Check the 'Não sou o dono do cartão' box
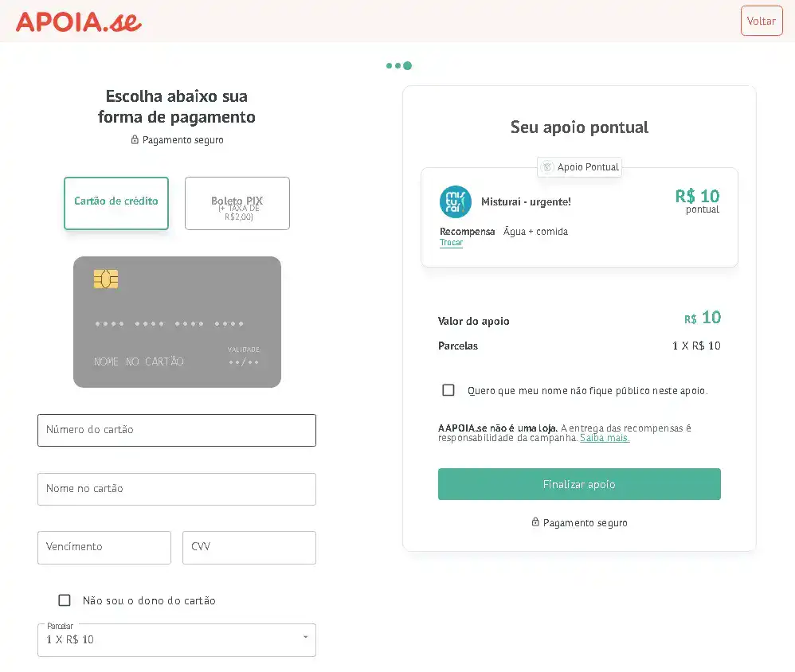Viewport: 795px width, 672px height. pos(65,600)
